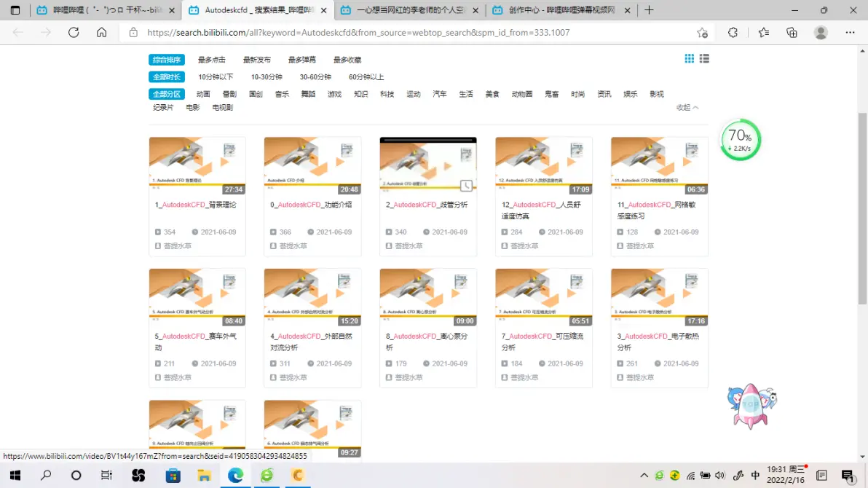Viewport: 868px width, 488px height.
Task: Click the page vertical scrollbar thumb
Action: point(862,208)
